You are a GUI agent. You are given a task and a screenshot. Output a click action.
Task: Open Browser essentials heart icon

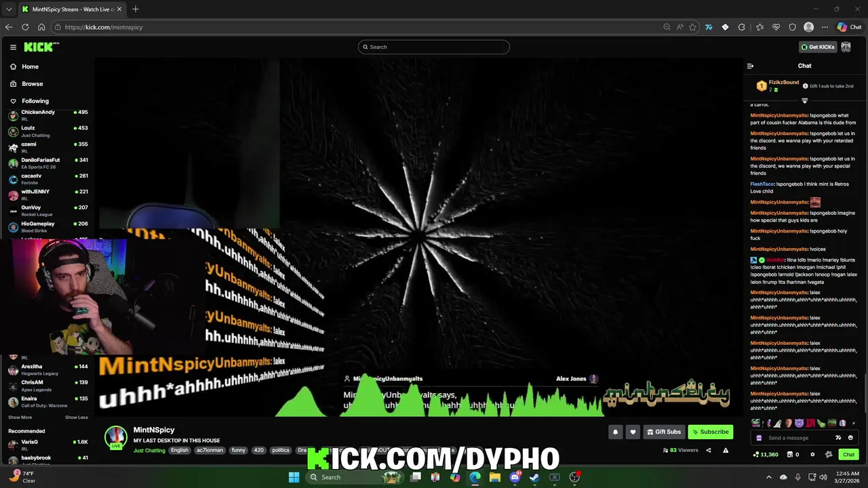[776, 27]
